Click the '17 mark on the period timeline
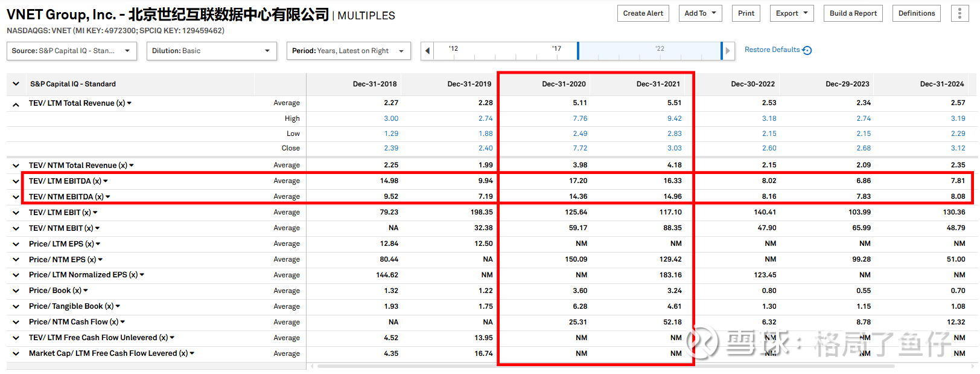This screenshot has width=980, height=374. click(556, 48)
